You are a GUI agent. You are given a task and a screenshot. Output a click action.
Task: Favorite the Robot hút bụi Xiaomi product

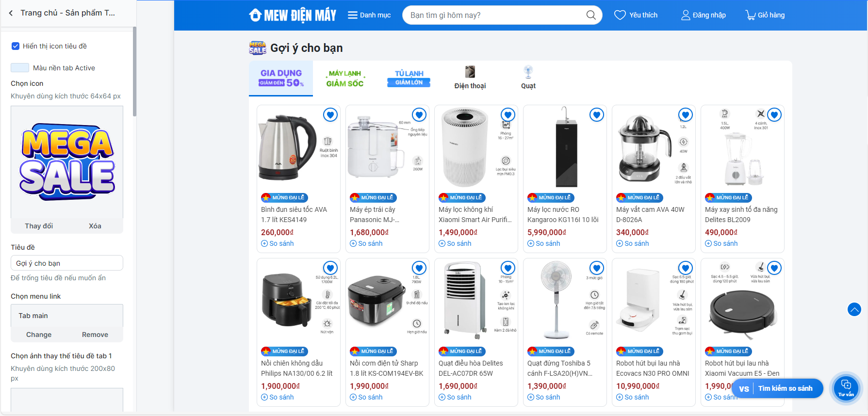[x=774, y=268]
